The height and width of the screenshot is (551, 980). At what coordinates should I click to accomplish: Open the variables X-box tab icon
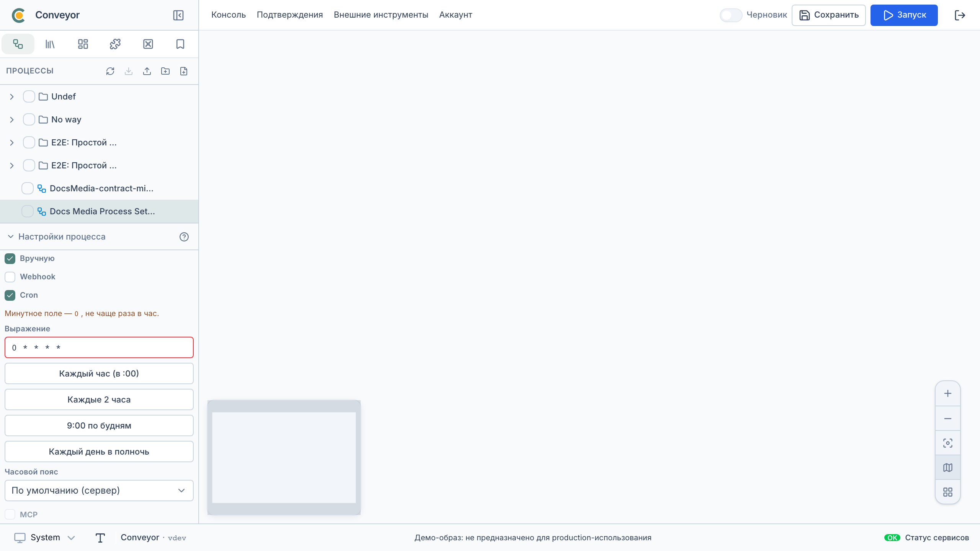(148, 44)
